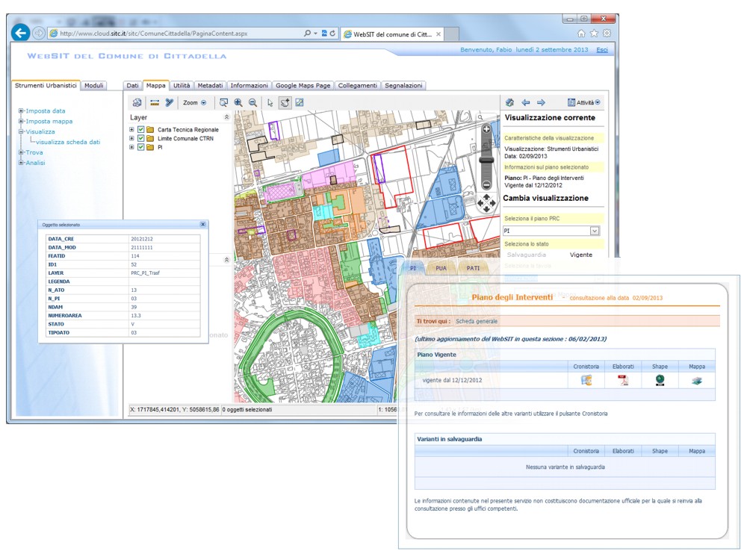Click the browser address bar URL field
This screenshot has height=560, width=747.
point(174,34)
